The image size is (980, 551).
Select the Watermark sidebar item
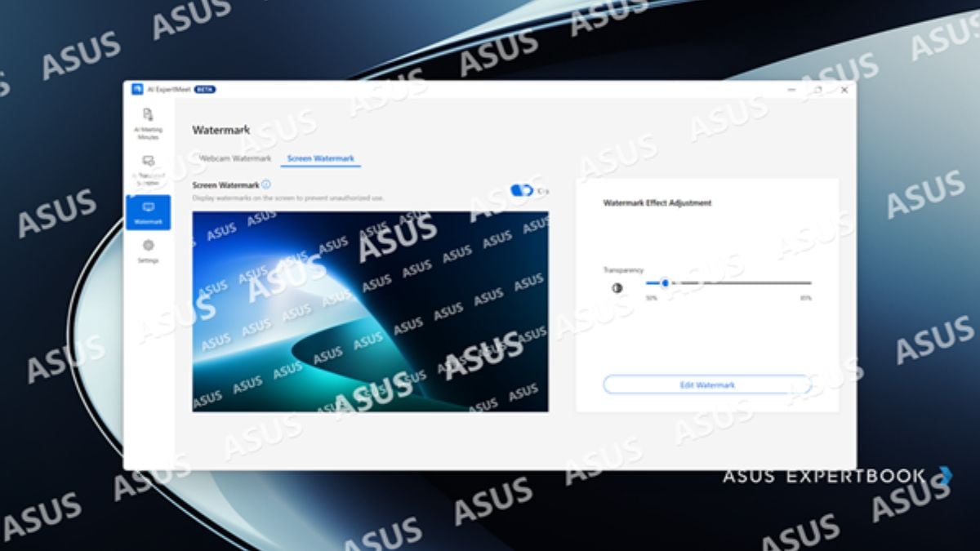point(148,212)
